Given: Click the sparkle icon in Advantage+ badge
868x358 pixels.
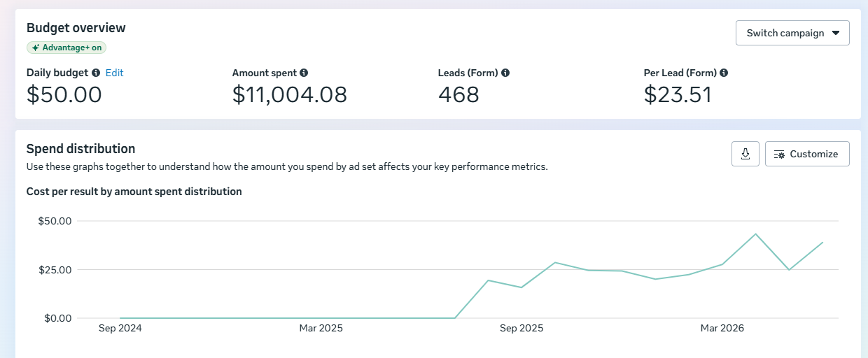Looking at the screenshot, I should pos(36,48).
